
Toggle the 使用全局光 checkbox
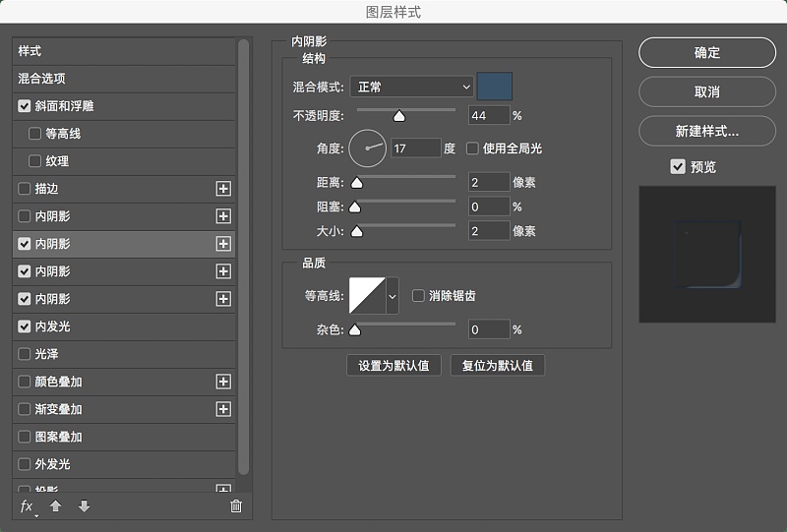[472, 148]
